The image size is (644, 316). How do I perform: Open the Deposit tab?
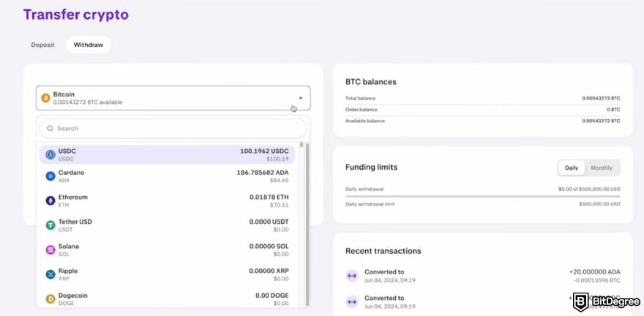pos(42,45)
